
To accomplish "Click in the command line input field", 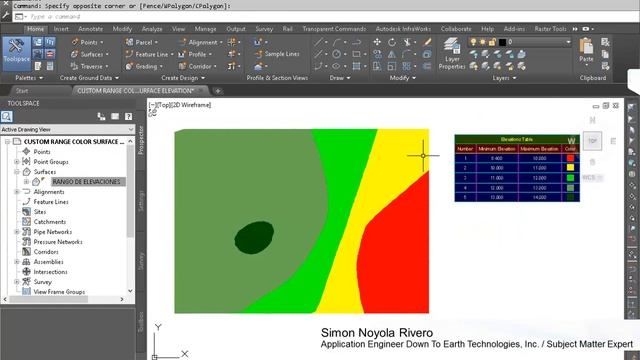I will tap(326, 17).
